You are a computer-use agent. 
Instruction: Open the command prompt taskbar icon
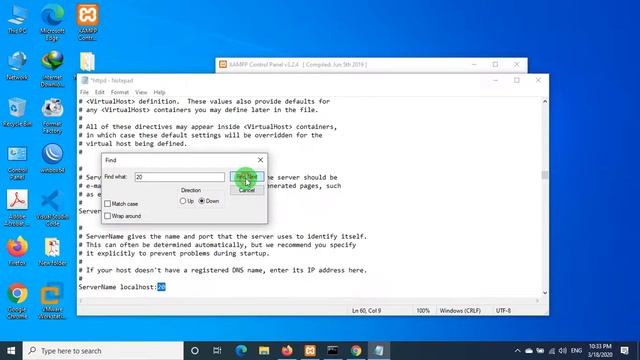point(333,351)
